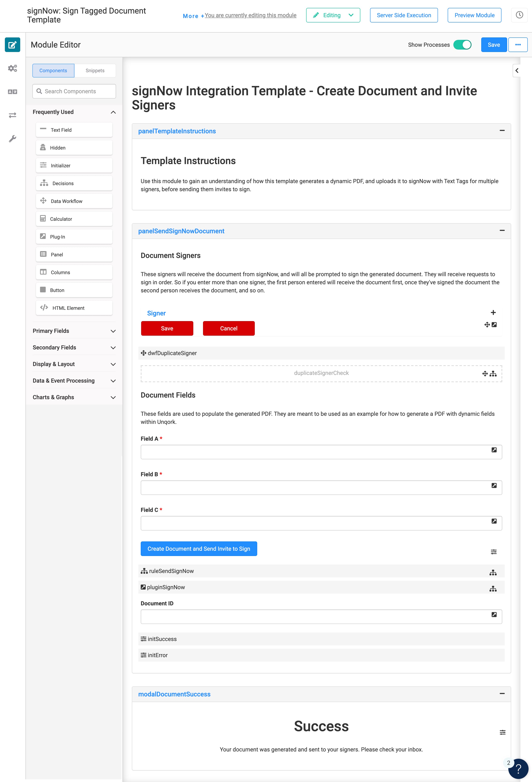Open the Editing mode dropdown
532x782 pixels.
333,15
